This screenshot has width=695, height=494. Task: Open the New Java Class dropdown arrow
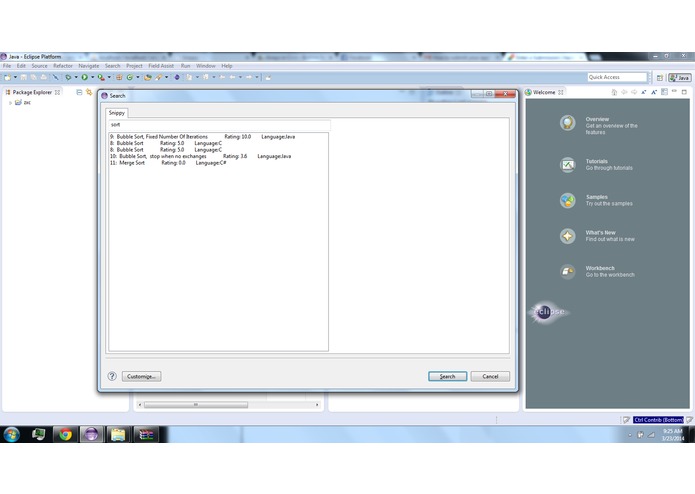coord(138,77)
